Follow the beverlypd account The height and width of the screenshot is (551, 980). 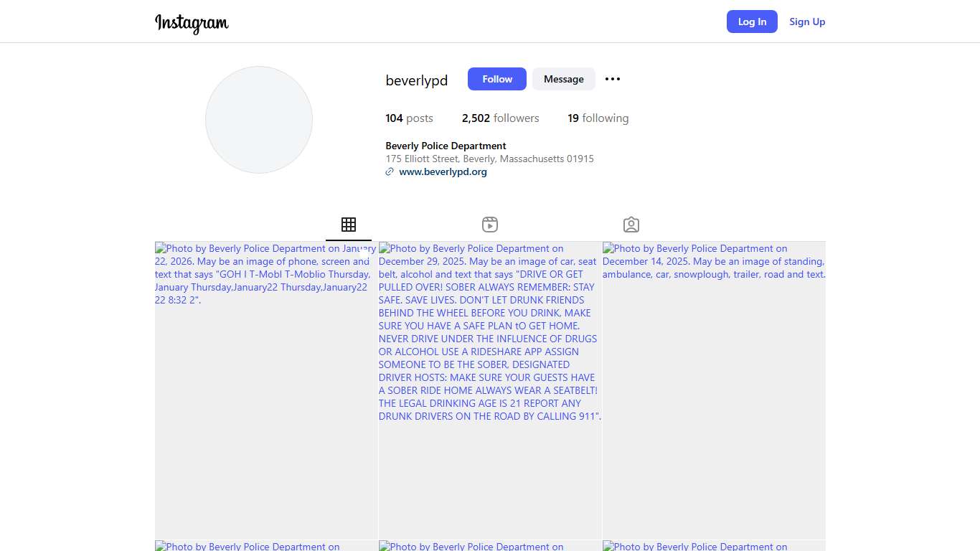point(496,79)
